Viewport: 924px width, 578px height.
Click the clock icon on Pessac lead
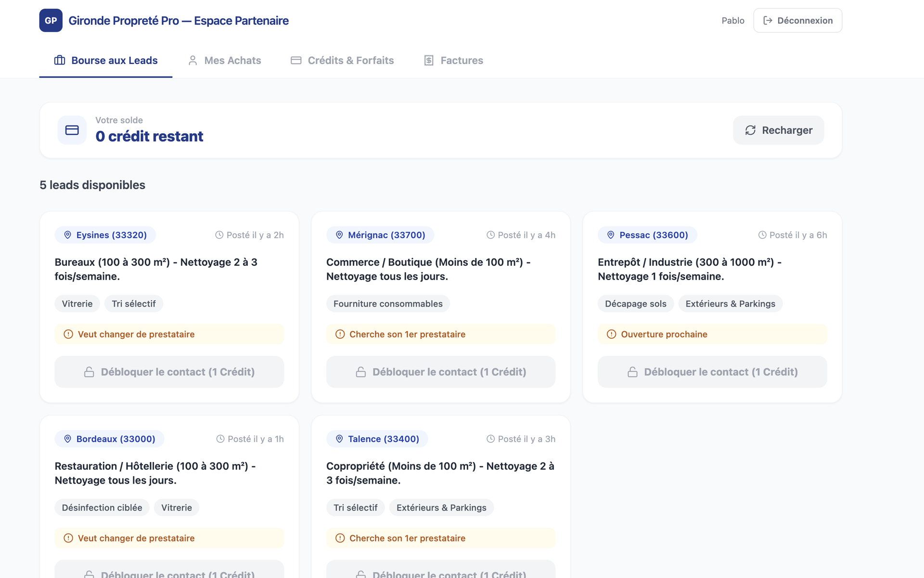(x=762, y=235)
